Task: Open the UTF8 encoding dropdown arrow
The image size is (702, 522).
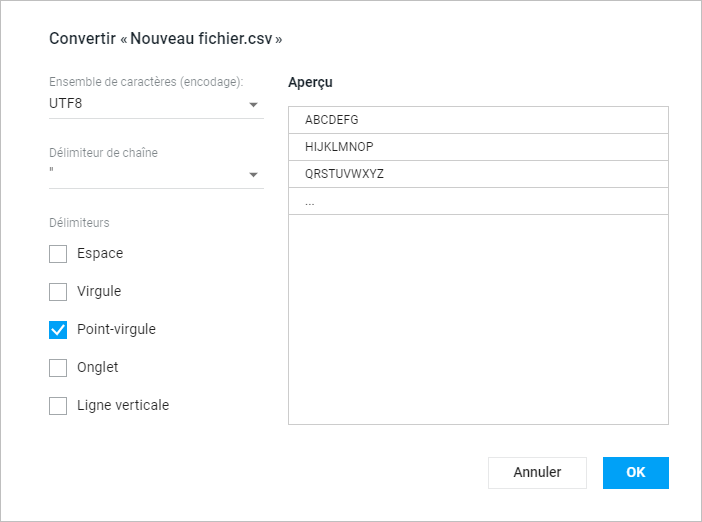Action: click(253, 105)
